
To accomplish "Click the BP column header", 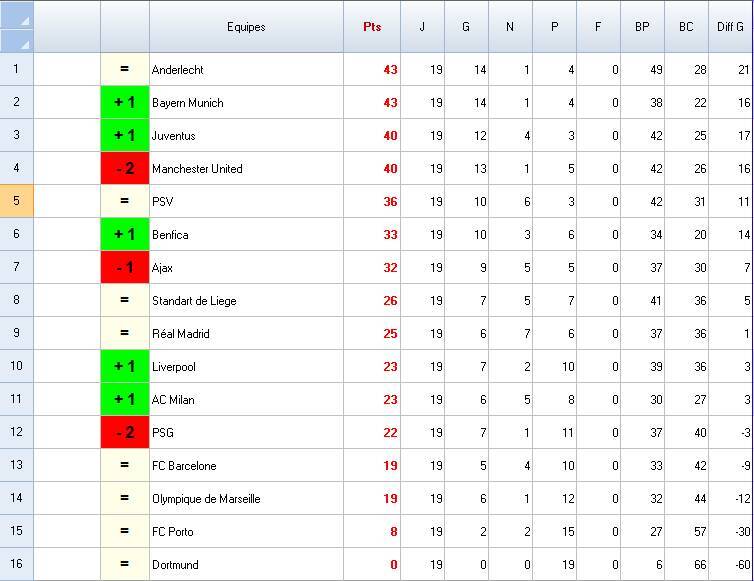I will click(x=642, y=27).
